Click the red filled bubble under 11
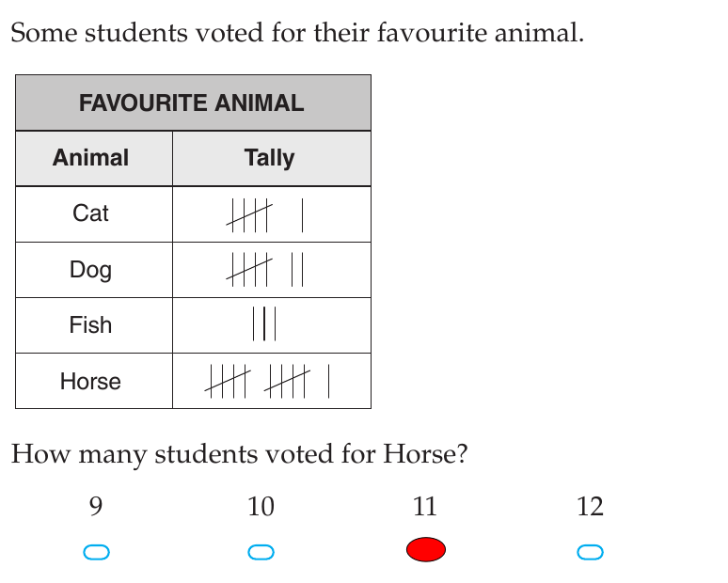This screenshot has width=728, height=583. click(x=426, y=549)
